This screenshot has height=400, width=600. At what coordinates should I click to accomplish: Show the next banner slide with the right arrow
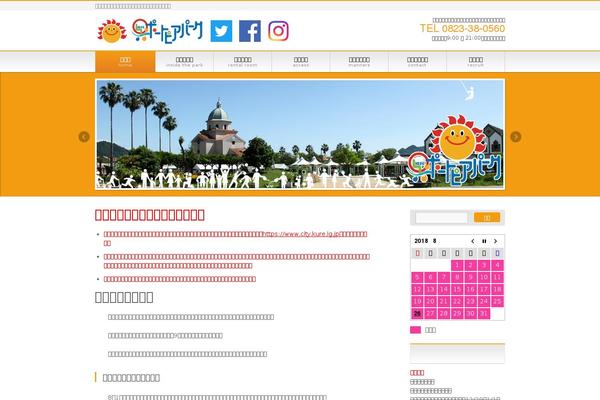(x=515, y=137)
